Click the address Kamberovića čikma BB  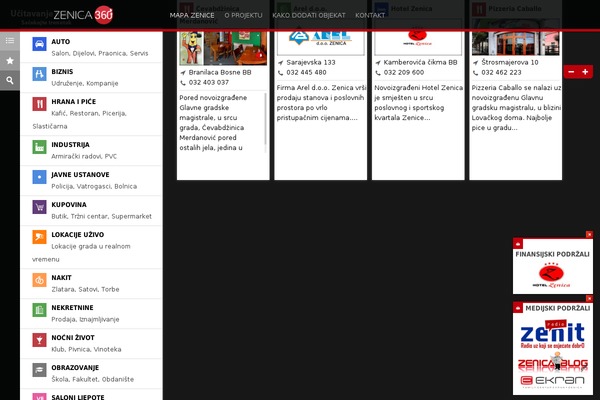coord(420,62)
